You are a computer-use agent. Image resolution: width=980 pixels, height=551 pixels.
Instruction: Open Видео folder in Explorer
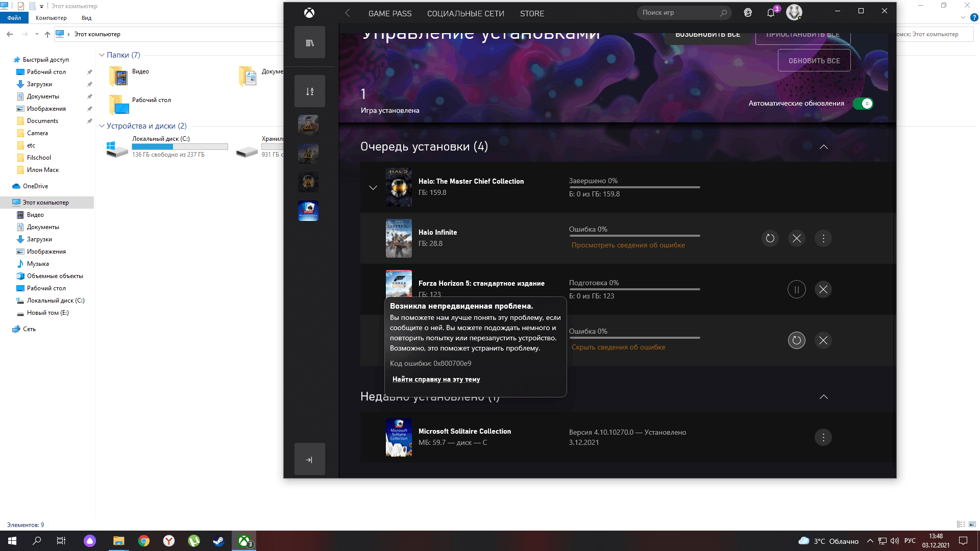pyautogui.click(x=129, y=77)
